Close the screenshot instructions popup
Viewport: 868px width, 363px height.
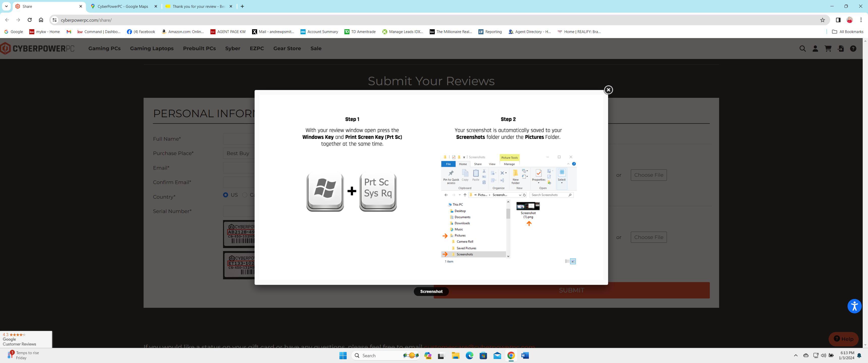click(608, 90)
